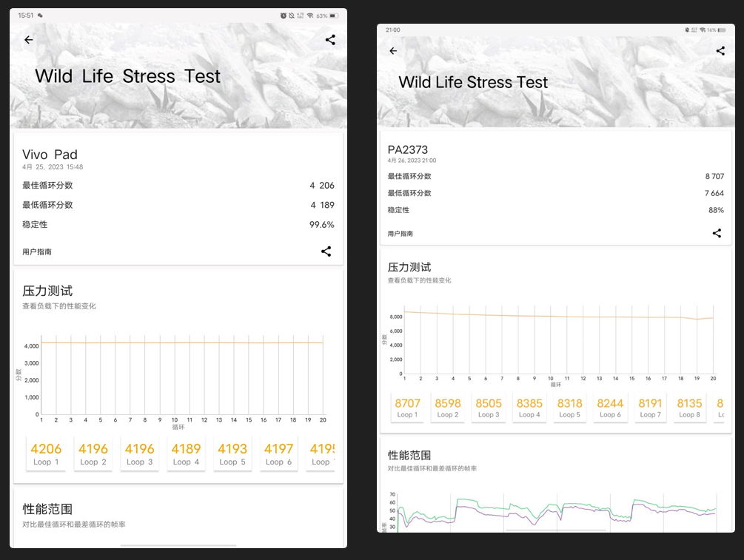
Task: Click 压力测试 heading in PA2373 window
Action: point(409,267)
